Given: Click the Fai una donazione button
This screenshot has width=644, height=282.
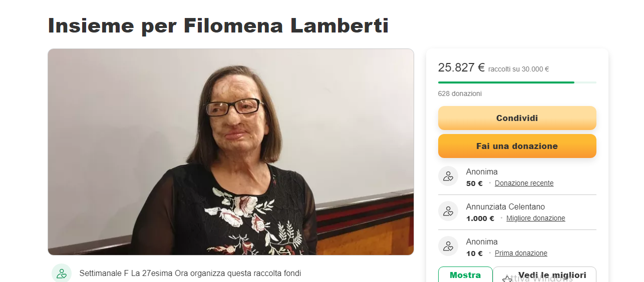Looking at the screenshot, I should 517,146.
